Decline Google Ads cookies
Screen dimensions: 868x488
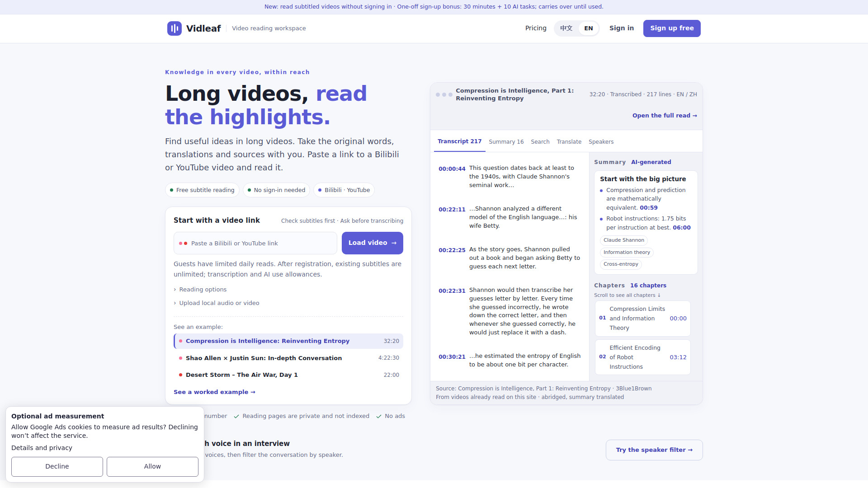[x=57, y=467]
